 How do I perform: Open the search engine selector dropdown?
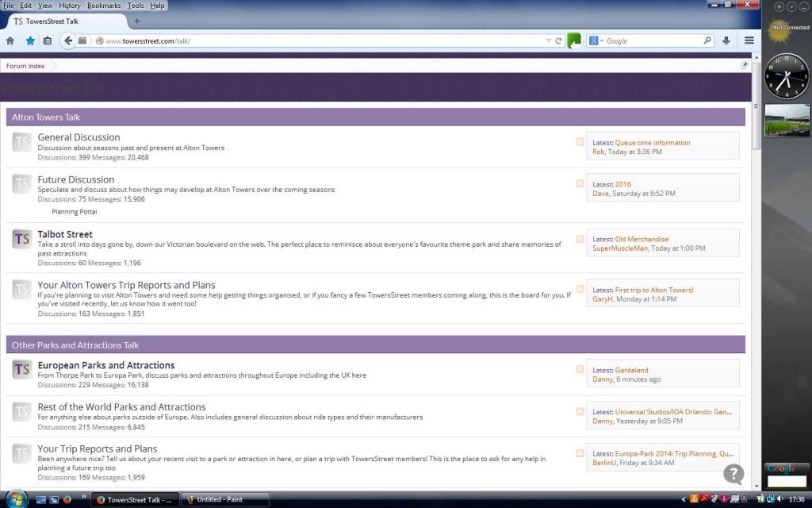pos(596,40)
